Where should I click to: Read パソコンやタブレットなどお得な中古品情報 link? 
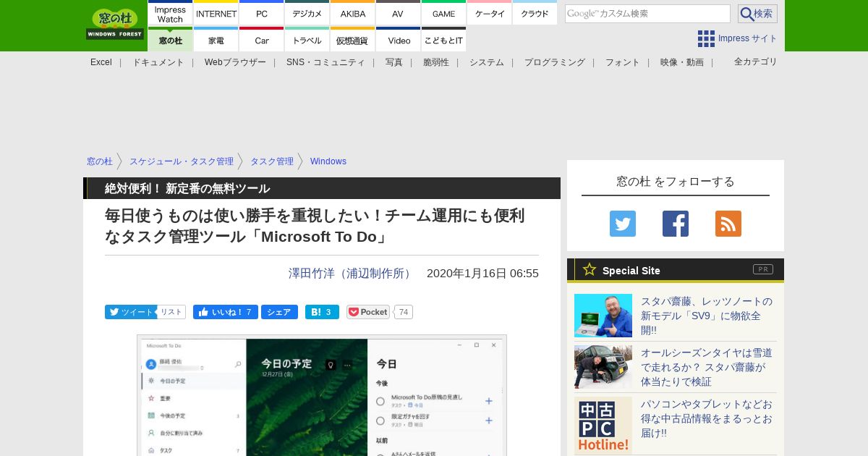click(x=707, y=418)
